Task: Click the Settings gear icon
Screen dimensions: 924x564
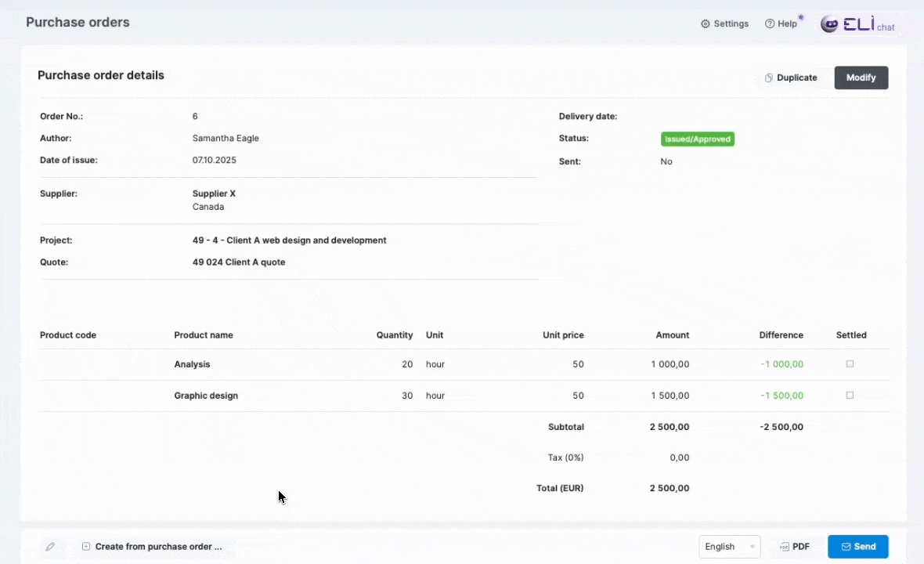Action: 706,23
